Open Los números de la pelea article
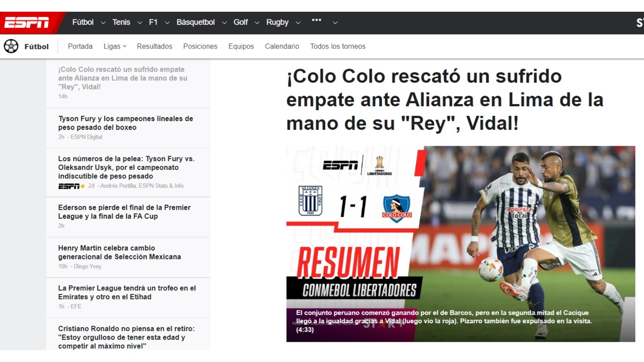644x362 pixels. coord(126,167)
